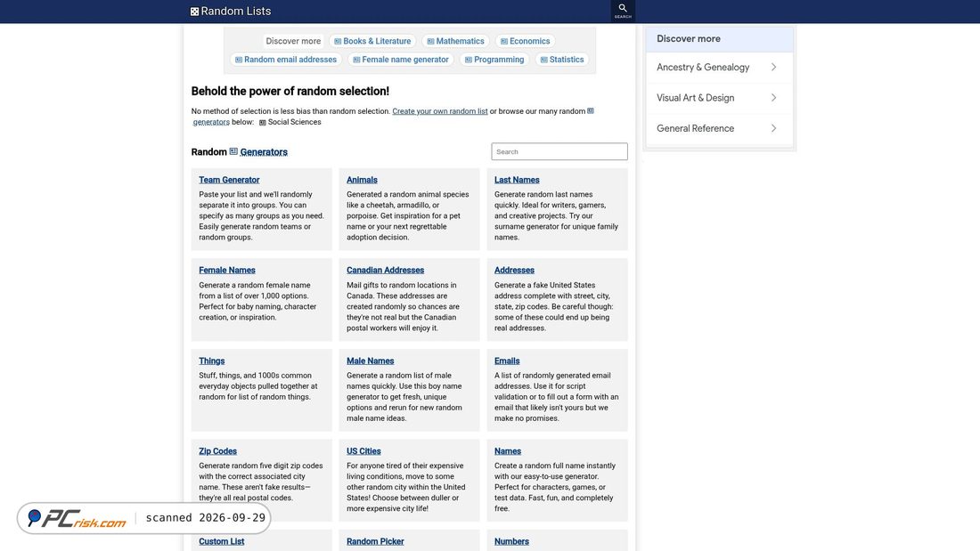Click the Social Sciences text link
Viewport: 980px width, 551px height.
(x=294, y=123)
